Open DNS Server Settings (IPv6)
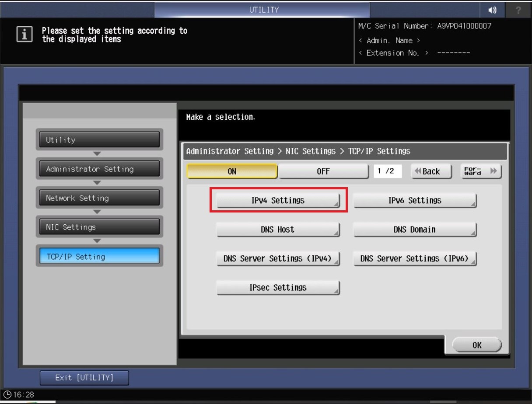Screen dimensions: 532x404 point(415,258)
